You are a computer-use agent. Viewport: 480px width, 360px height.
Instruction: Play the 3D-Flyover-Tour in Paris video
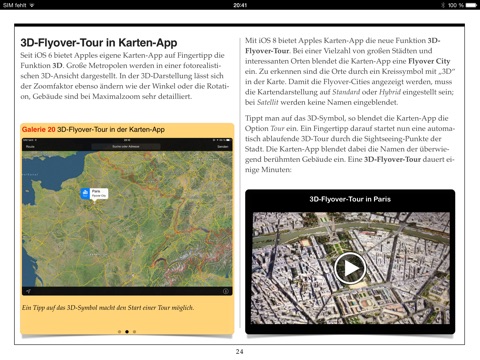350,268
